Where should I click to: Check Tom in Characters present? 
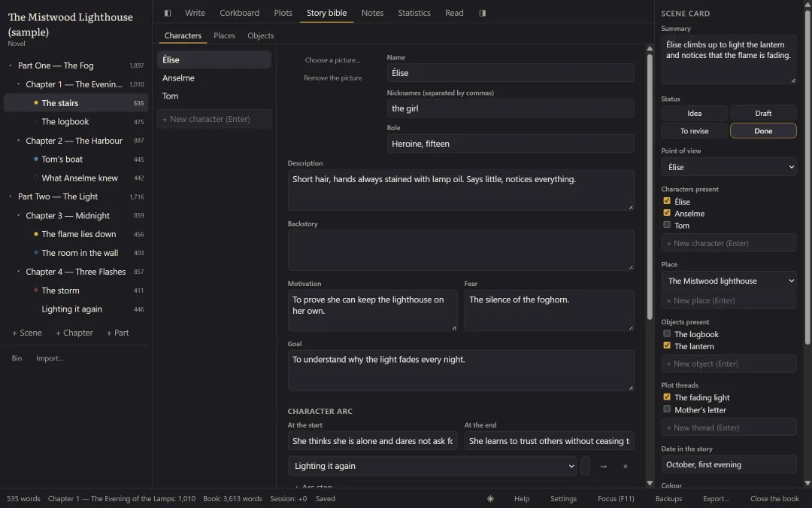point(667,224)
